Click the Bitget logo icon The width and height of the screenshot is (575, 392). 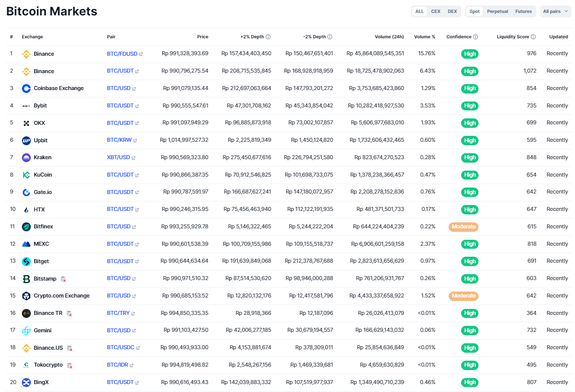26,262
